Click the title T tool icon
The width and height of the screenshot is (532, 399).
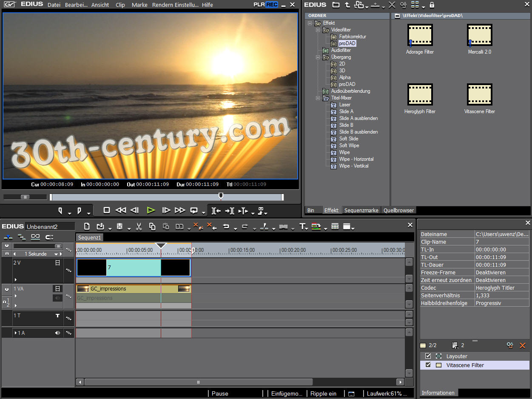302,226
